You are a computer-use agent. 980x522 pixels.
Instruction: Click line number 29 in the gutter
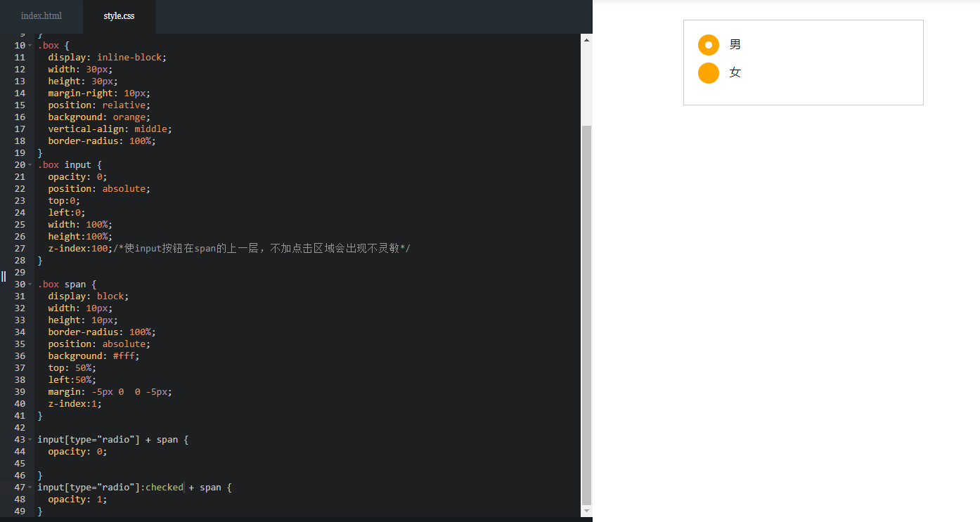20,272
